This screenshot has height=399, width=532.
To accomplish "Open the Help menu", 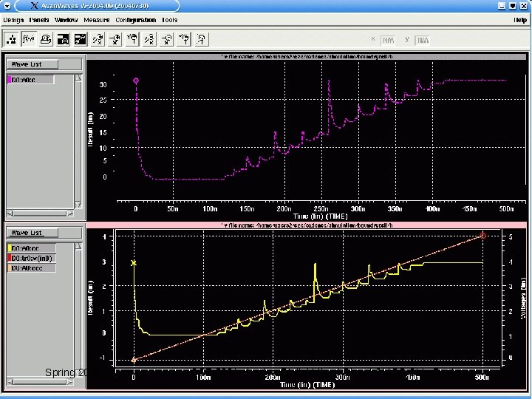I will click(519, 20).
